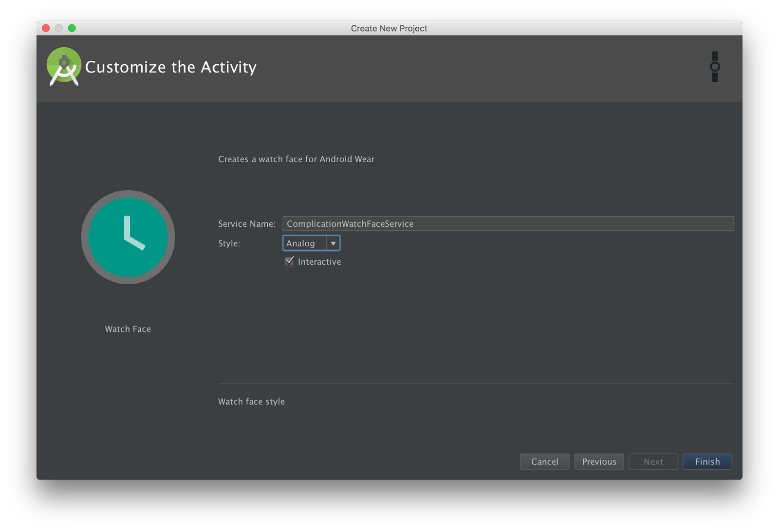Go back with the Previous button
This screenshot has width=779, height=532.
pos(599,461)
